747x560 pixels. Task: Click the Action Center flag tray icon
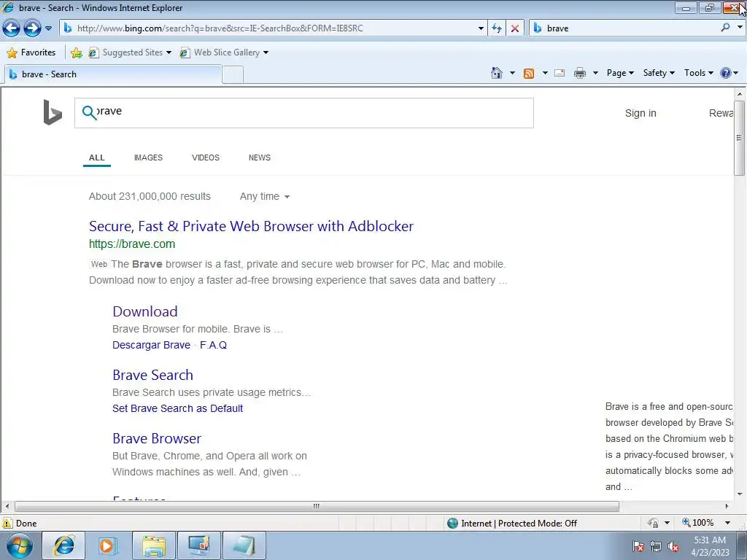coord(638,547)
